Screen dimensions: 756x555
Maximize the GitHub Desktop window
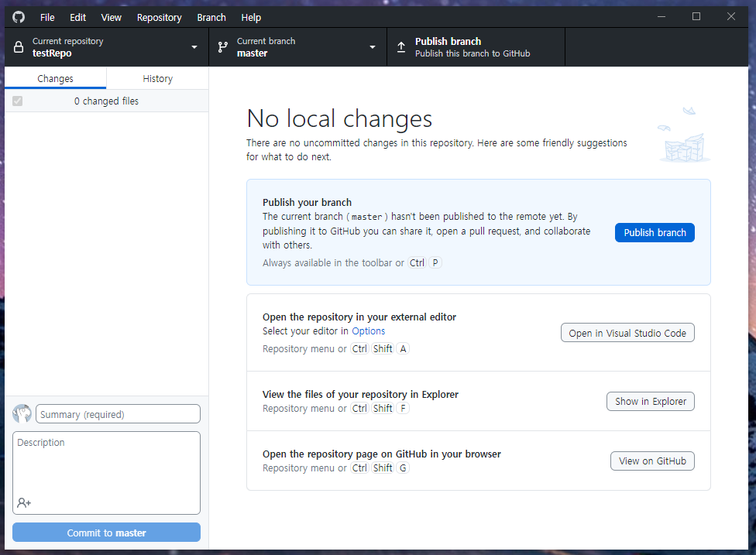696,16
